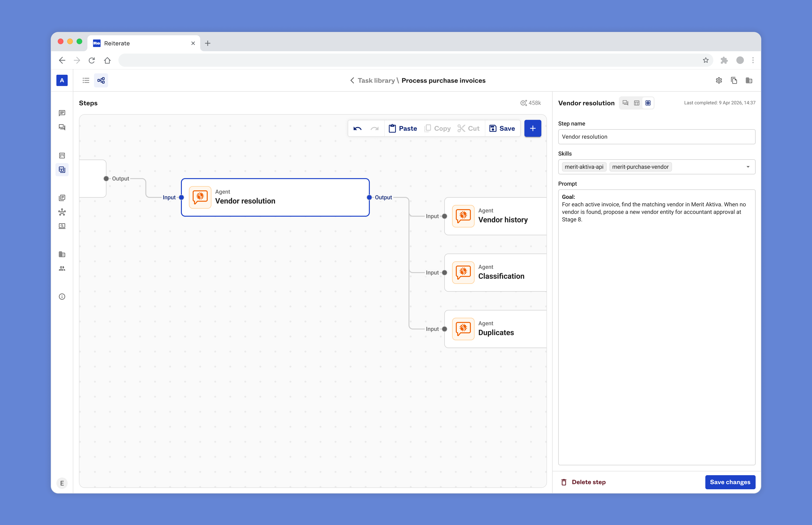Viewport: 812px width, 525px height.
Task: Open the organization building icon in header
Action: pos(749,80)
